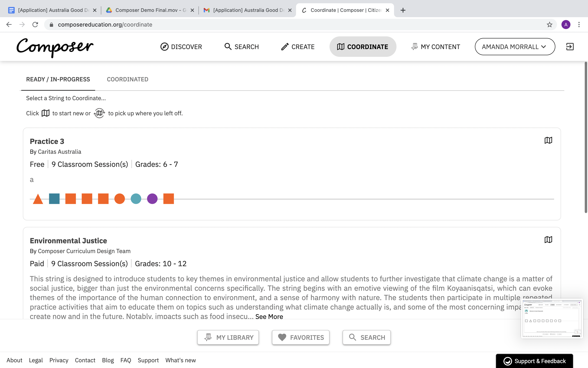This screenshot has width=588, height=368.
Task: Switch to Composer Demo Final.mov tab
Action: click(x=149, y=10)
